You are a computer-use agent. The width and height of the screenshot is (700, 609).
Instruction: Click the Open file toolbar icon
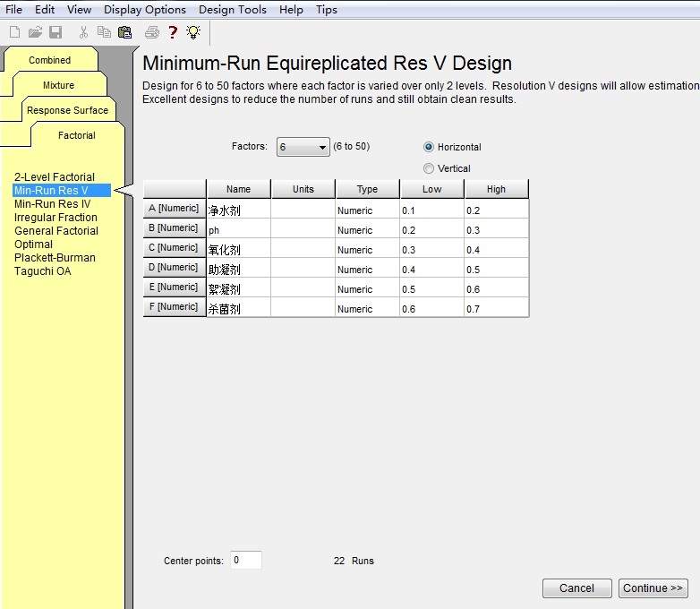(x=35, y=32)
